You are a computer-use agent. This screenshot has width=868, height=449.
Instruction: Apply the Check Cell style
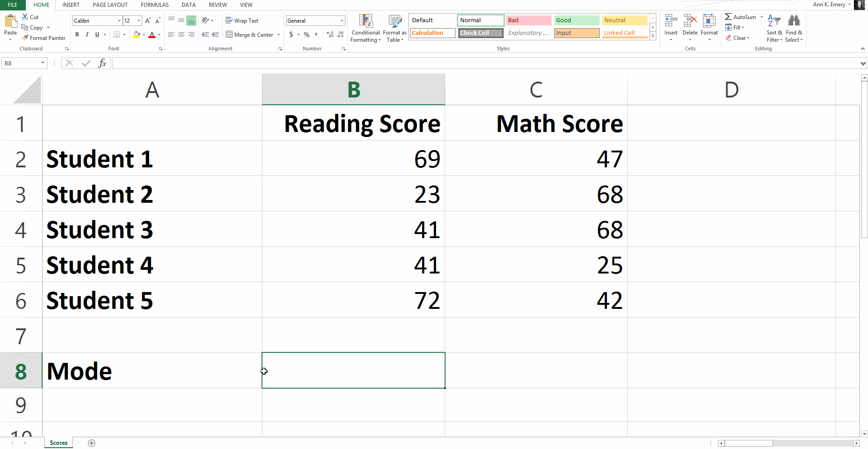click(x=480, y=33)
